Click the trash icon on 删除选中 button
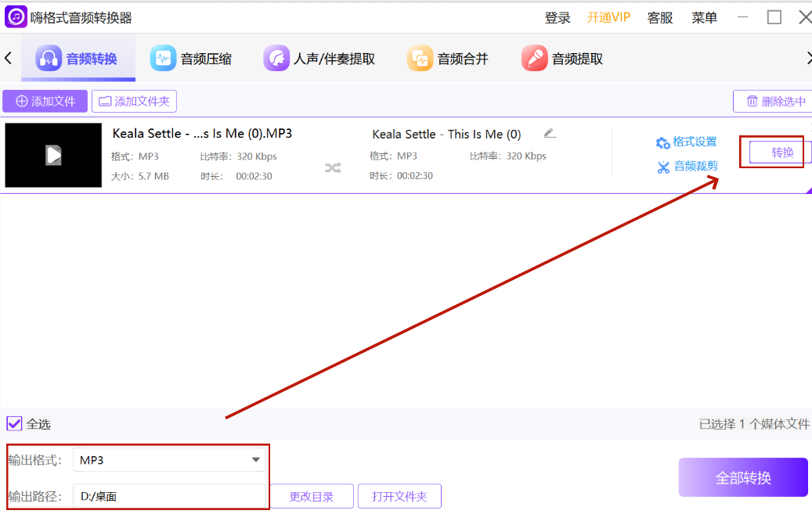 pyautogui.click(x=752, y=101)
